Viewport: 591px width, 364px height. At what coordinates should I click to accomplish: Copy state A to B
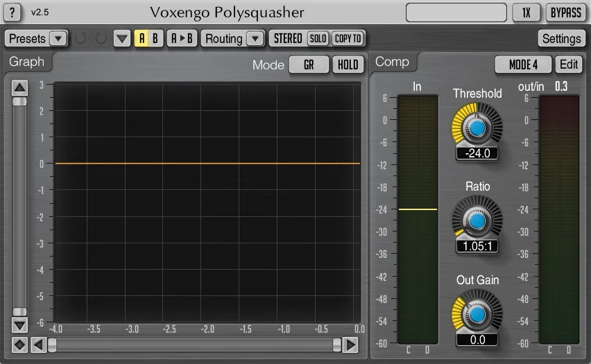pos(182,38)
